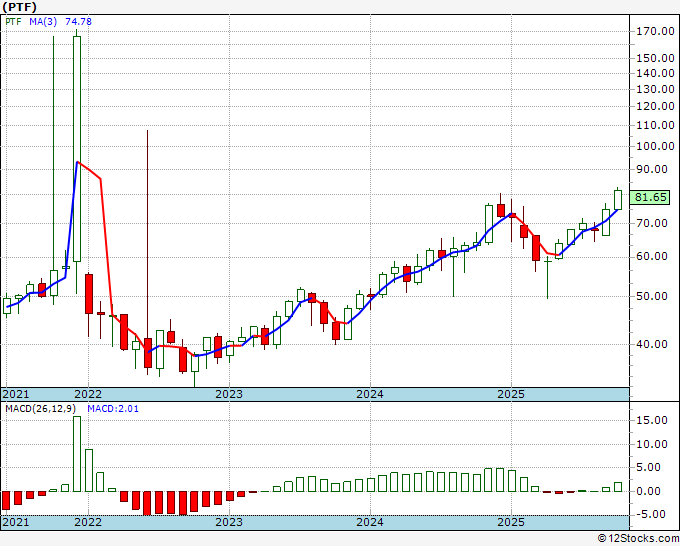The image size is (680, 546).
Task: Click the 140.00 price axis label
Action: click(x=655, y=73)
